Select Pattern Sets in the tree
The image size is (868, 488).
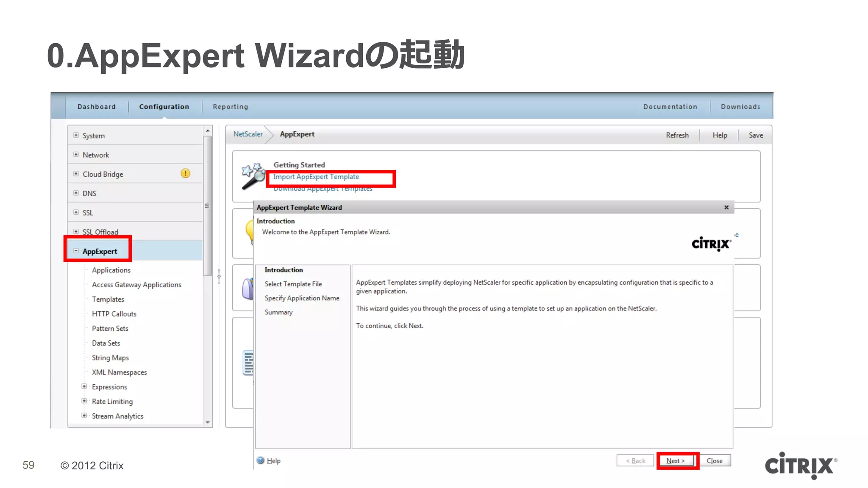(x=110, y=328)
